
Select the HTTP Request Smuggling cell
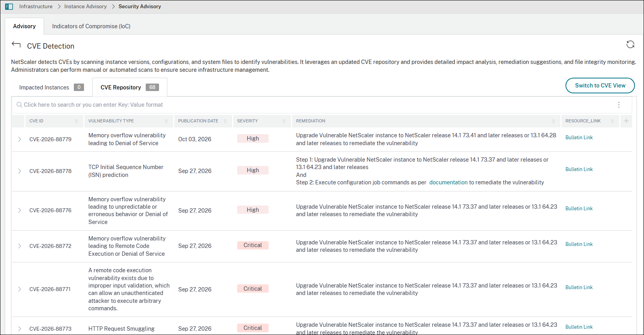click(x=121, y=329)
